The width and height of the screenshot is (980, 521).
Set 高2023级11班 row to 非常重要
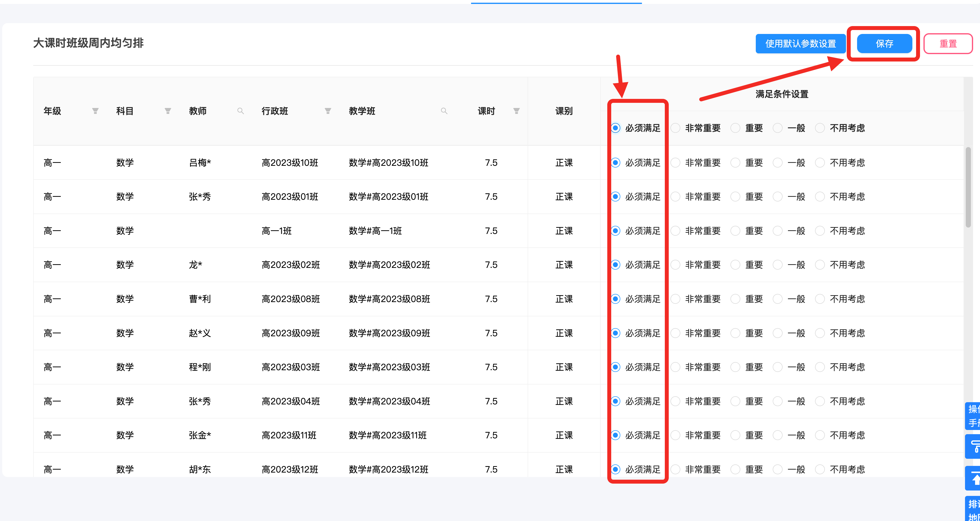click(x=676, y=435)
